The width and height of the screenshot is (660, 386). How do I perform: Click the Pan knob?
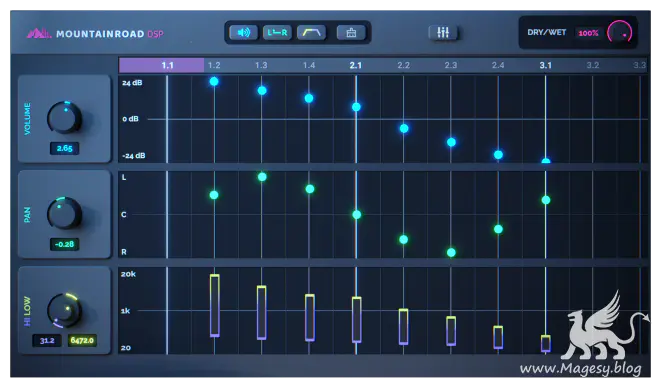[x=64, y=213]
